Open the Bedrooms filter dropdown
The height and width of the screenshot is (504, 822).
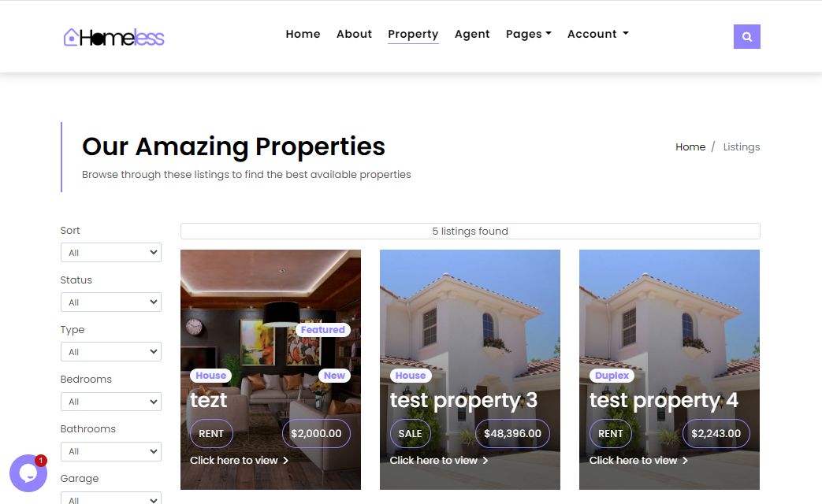click(111, 402)
